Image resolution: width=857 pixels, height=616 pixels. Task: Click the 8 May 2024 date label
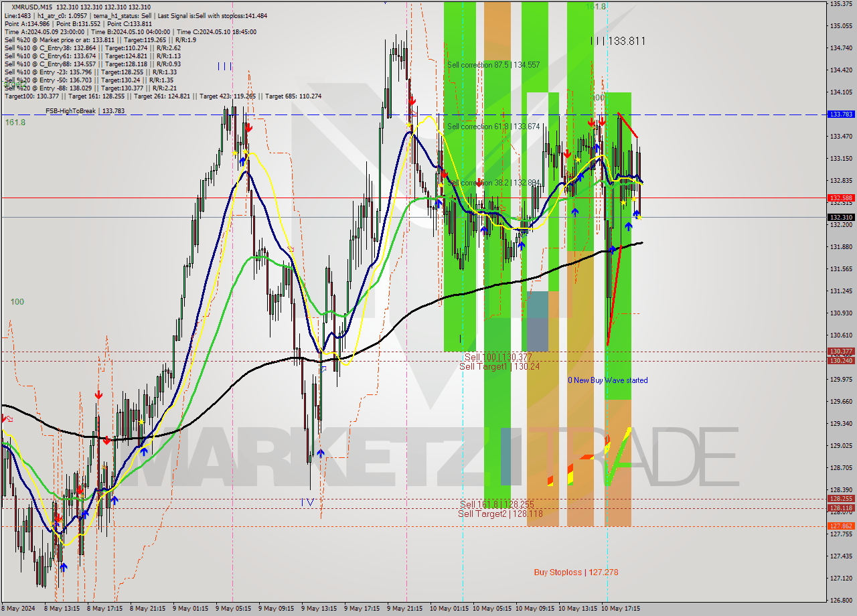click(17, 609)
